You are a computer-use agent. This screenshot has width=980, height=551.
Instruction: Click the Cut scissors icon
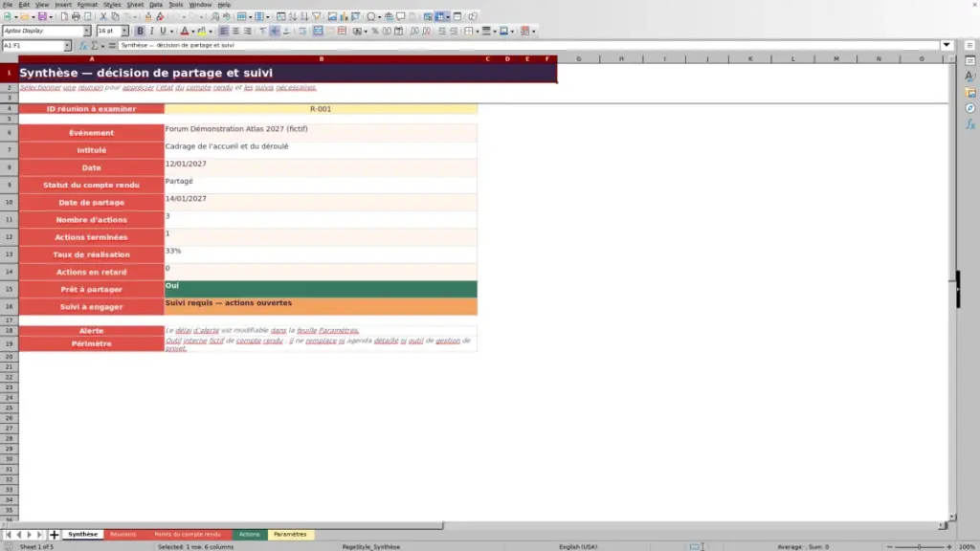pyautogui.click(x=103, y=16)
